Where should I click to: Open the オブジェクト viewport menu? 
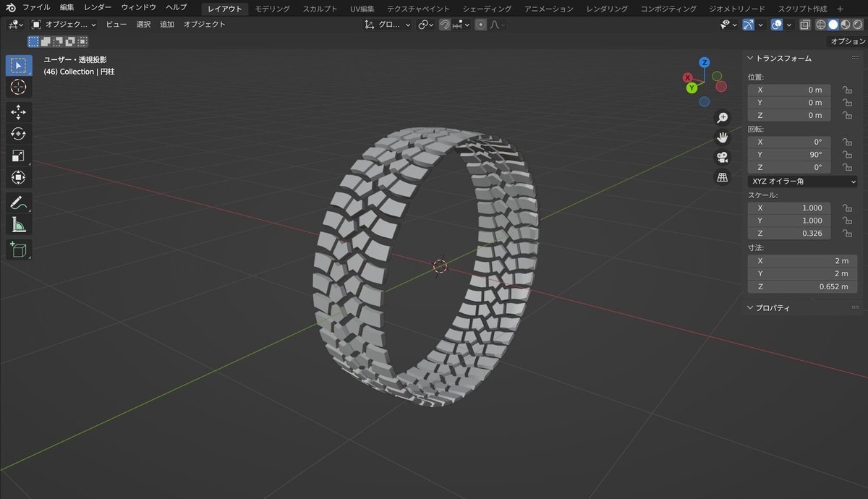coord(204,25)
